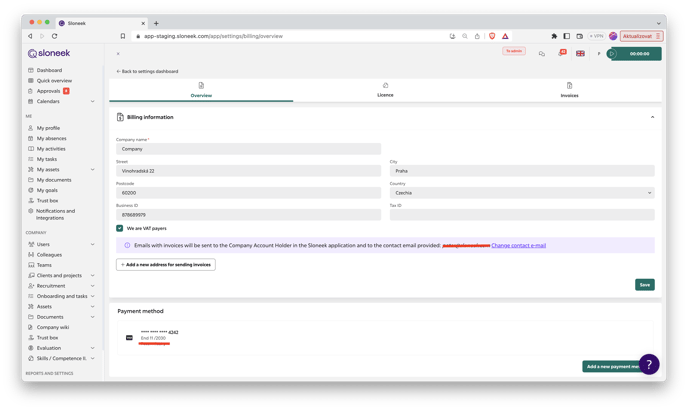Select the Sloneek browser tab
Screen dimensions: 688x410
coord(102,23)
